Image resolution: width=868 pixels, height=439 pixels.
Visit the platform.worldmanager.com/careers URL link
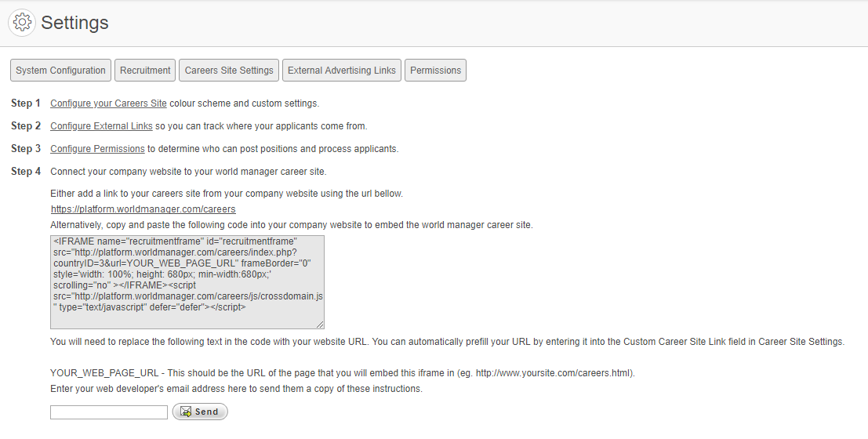click(143, 209)
